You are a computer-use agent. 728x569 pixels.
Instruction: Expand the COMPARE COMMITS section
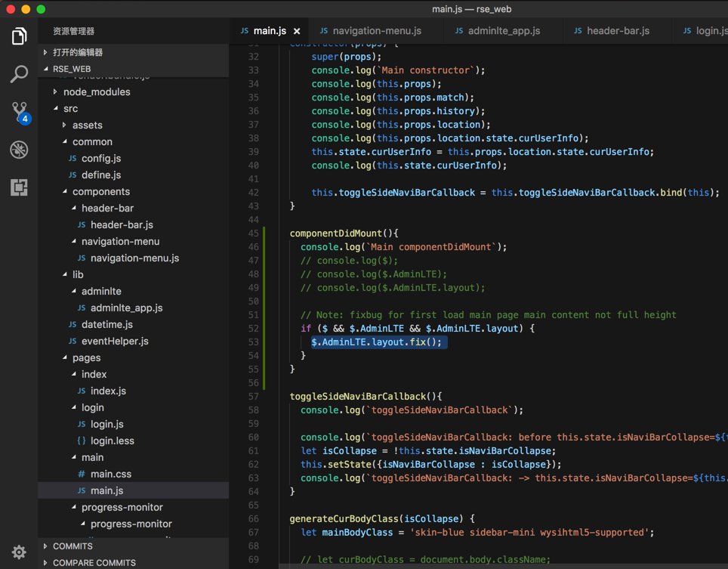[94, 562]
